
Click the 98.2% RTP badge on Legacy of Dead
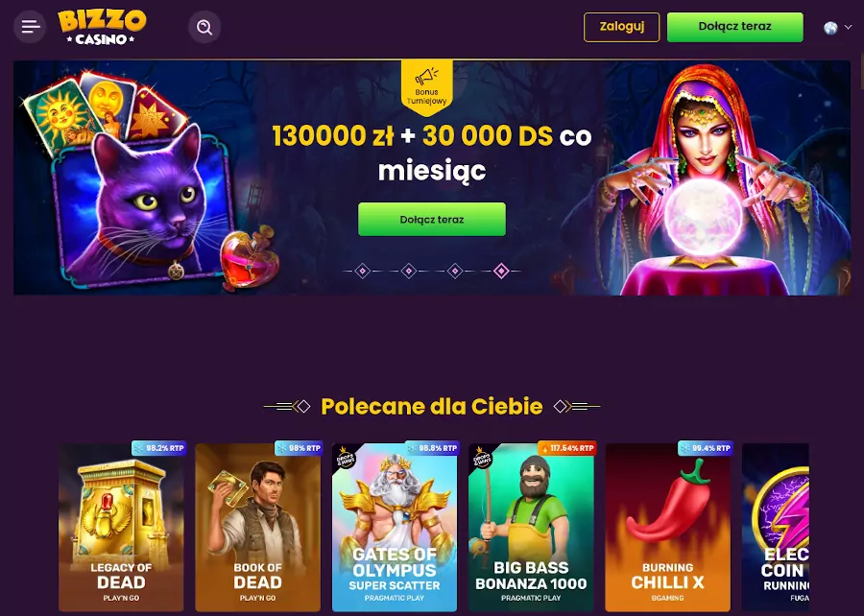[158, 448]
